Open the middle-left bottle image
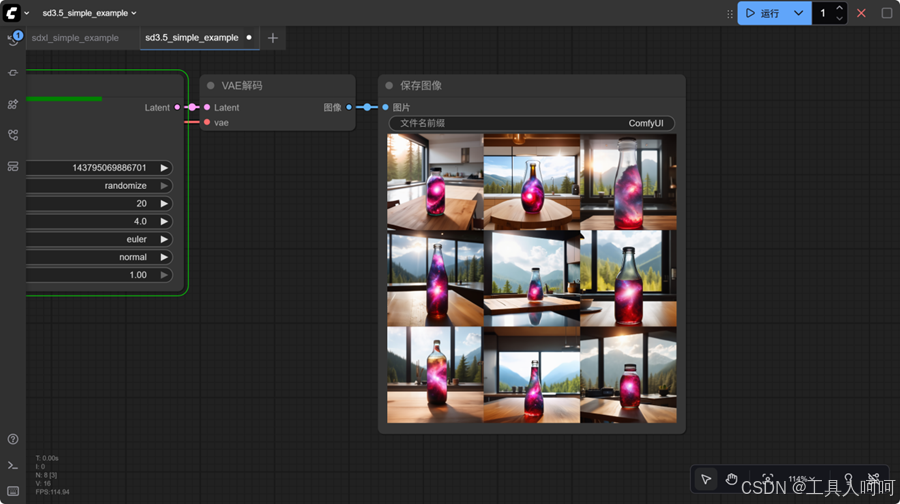Screen dimensions: 900x504 (435, 278)
